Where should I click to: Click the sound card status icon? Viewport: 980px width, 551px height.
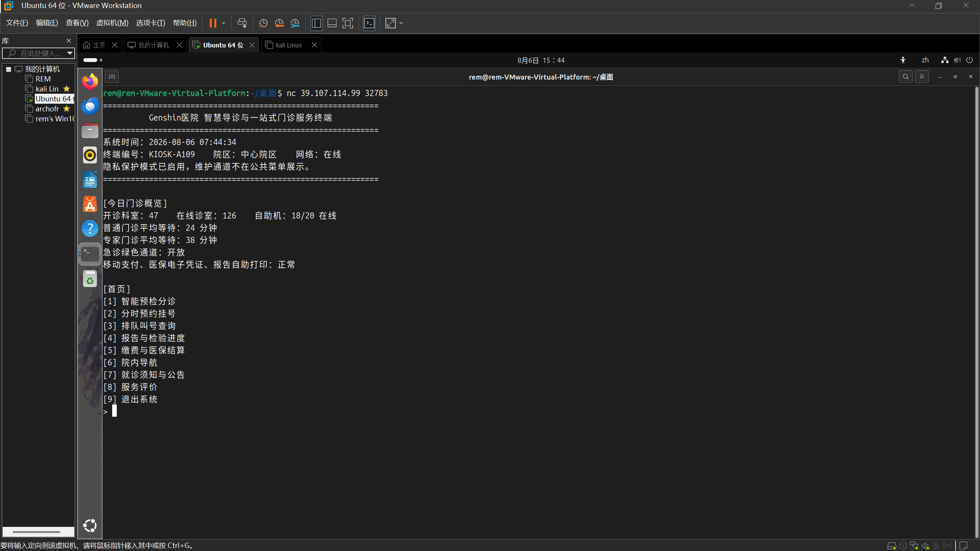[925, 546]
